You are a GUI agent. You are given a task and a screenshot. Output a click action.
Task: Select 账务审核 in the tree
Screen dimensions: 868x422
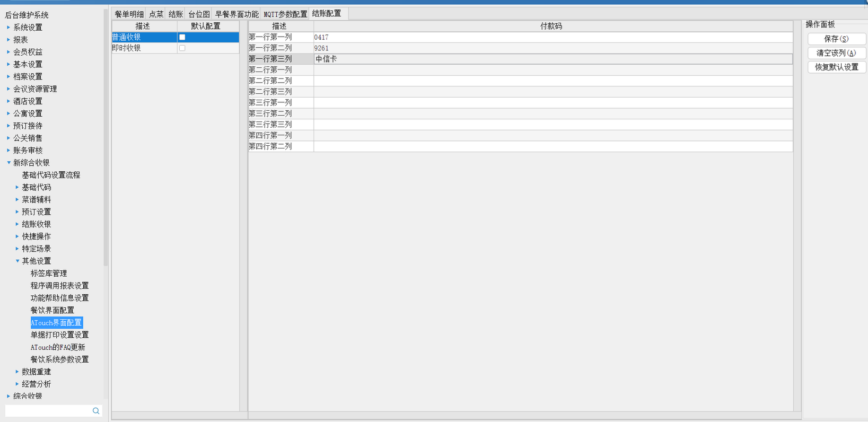28,150
